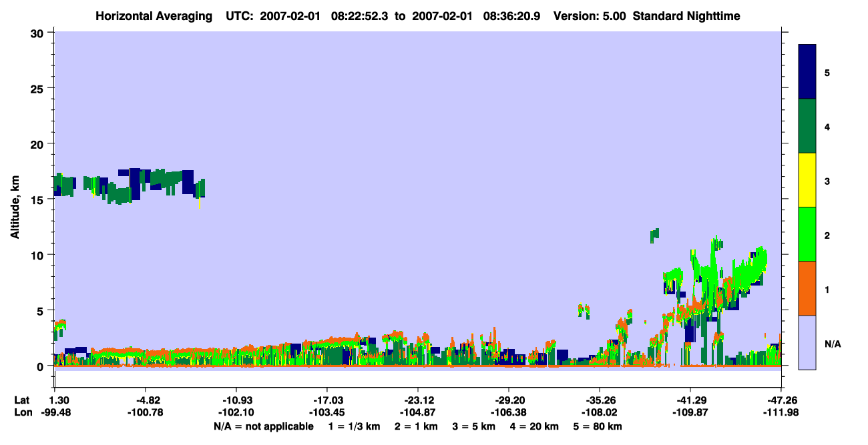Click the 'N/A = not applicable' legend text
Image resolution: width=868 pixels, height=445 pixels.
[x=263, y=426]
